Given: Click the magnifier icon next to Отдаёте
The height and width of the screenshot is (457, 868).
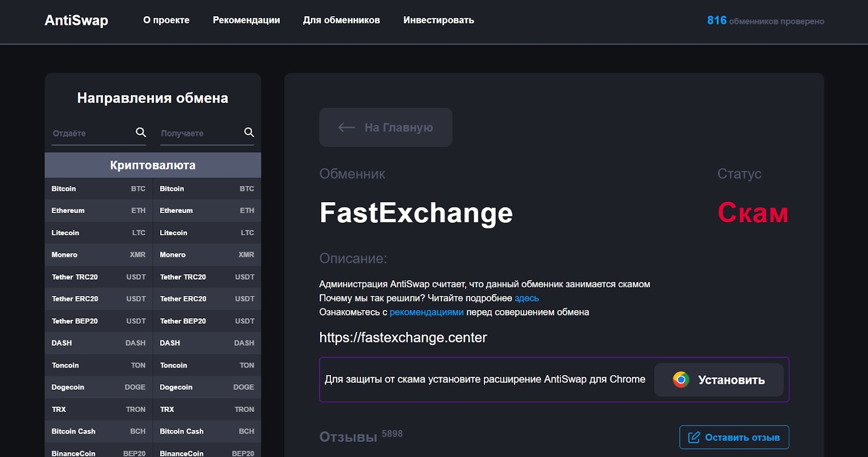Looking at the screenshot, I should pyautogui.click(x=141, y=132).
